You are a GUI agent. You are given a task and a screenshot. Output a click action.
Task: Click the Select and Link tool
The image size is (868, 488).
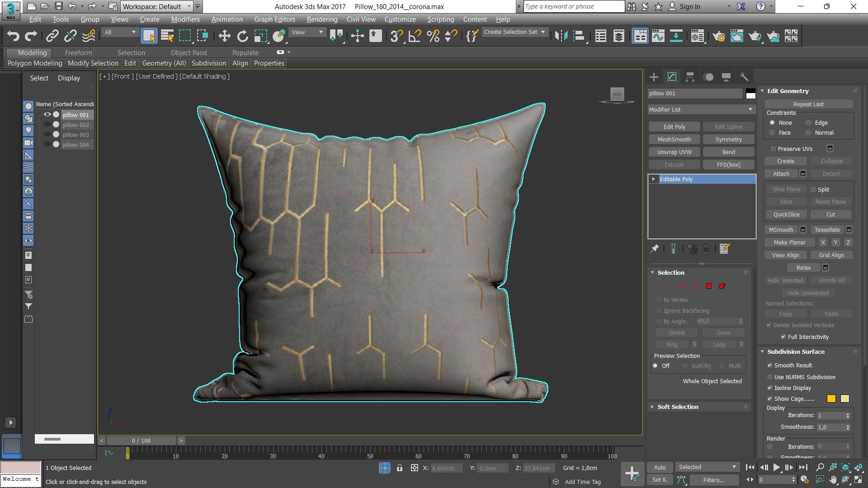click(x=52, y=36)
